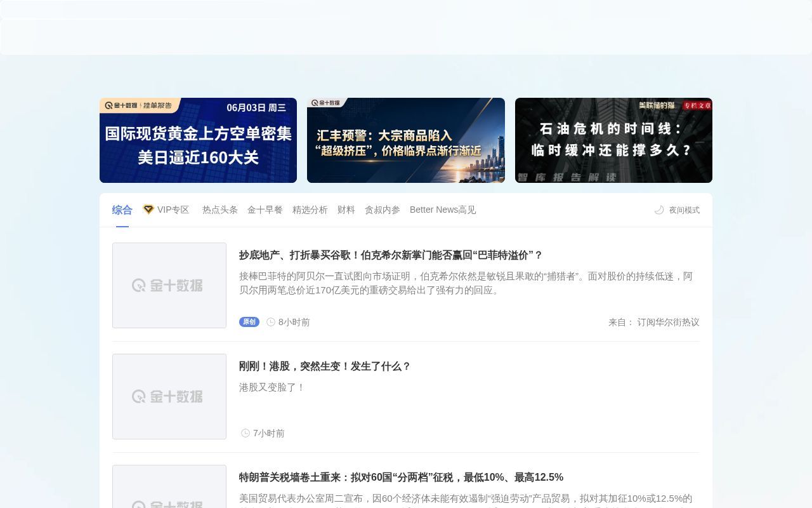The image size is (812, 508).
Task: Click the 原创 badge
Action: pos(249,322)
